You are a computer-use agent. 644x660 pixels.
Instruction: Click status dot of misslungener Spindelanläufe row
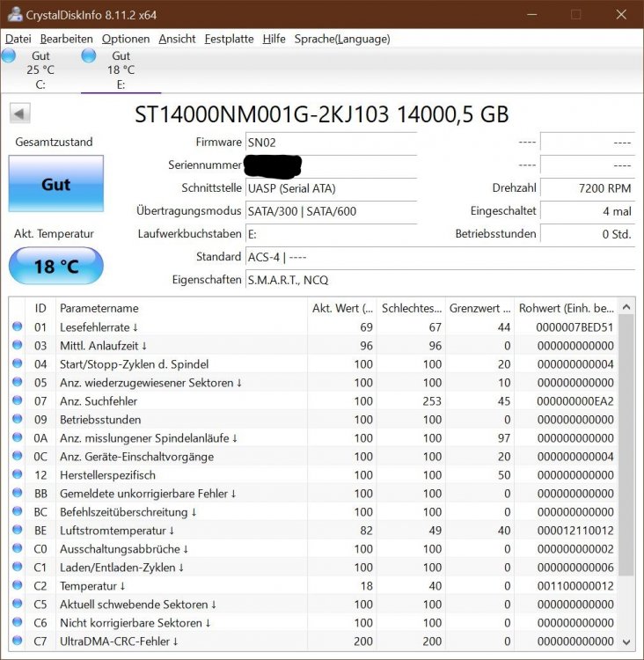tap(18, 437)
